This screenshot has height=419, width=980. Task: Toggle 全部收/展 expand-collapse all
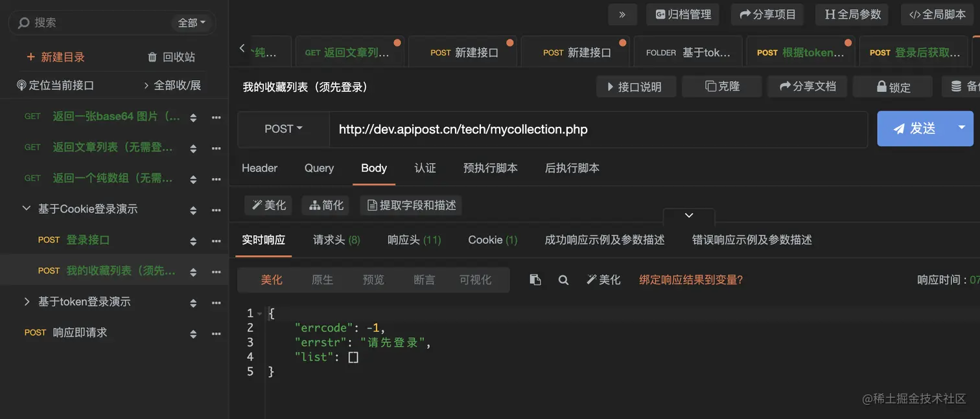[x=172, y=85]
